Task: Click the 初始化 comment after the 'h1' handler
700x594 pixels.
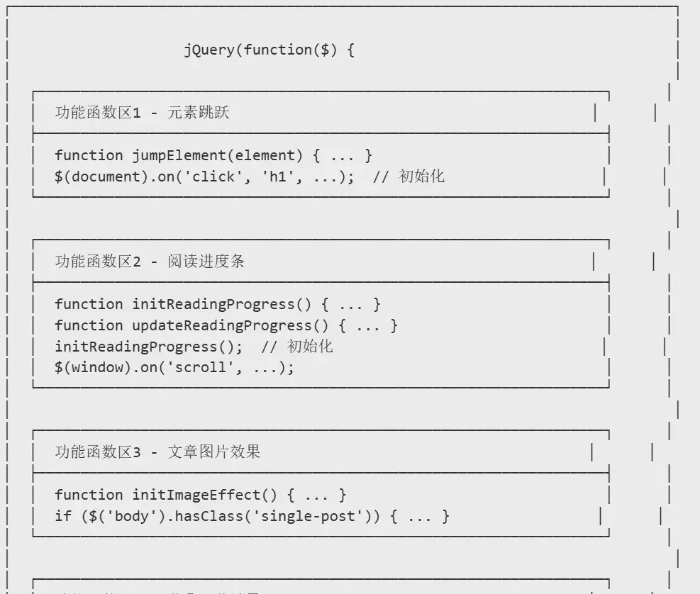Action: pyautogui.click(x=421, y=176)
